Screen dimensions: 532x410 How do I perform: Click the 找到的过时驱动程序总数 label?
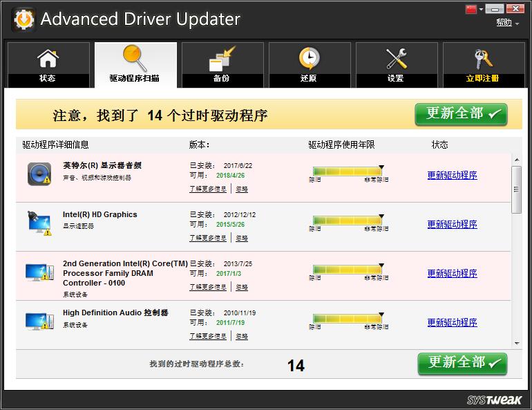tap(197, 364)
